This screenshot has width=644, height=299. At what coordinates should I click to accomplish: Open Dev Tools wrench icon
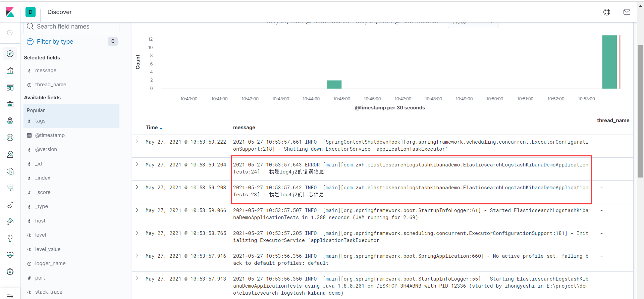10,238
